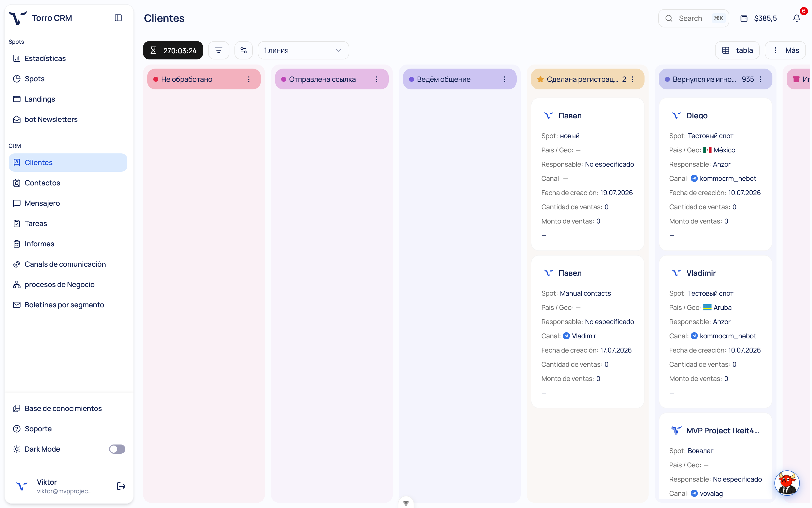The height and width of the screenshot is (508, 812).
Task: Click avatar logo on Diego card
Action: coord(676,116)
